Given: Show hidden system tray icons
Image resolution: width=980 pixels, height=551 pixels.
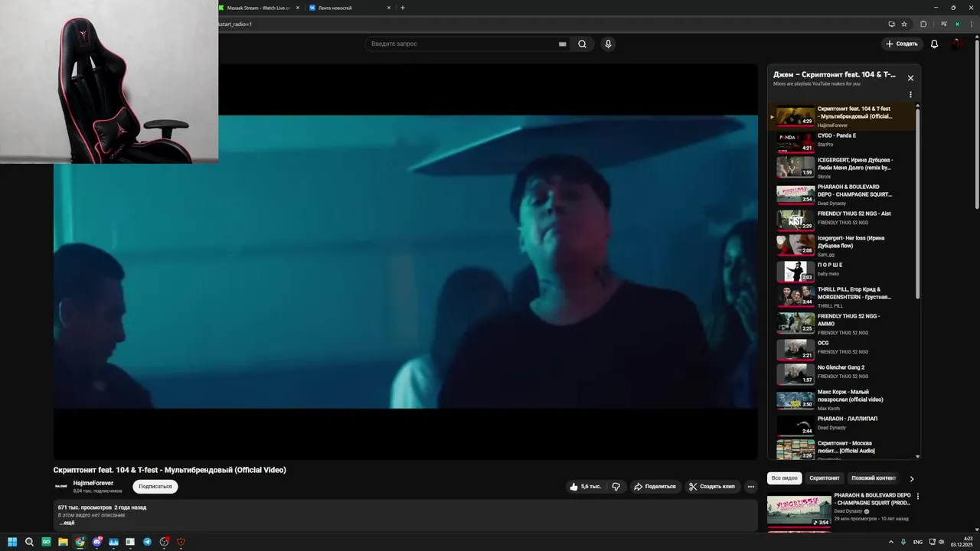Looking at the screenshot, I should 891,542.
